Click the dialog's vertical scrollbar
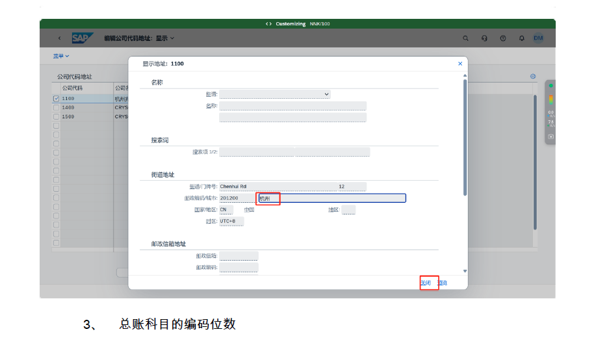The width and height of the screenshot is (609, 364). pos(465,136)
